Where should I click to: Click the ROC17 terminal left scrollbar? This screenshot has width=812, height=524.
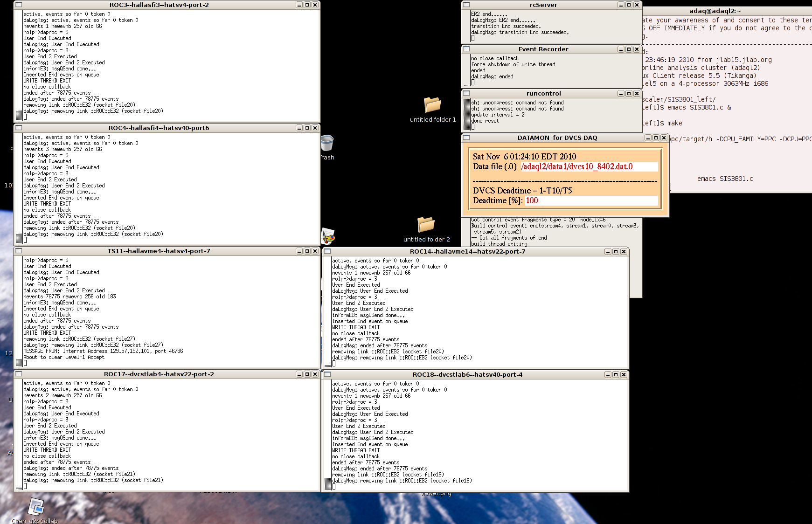[x=19, y=434]
